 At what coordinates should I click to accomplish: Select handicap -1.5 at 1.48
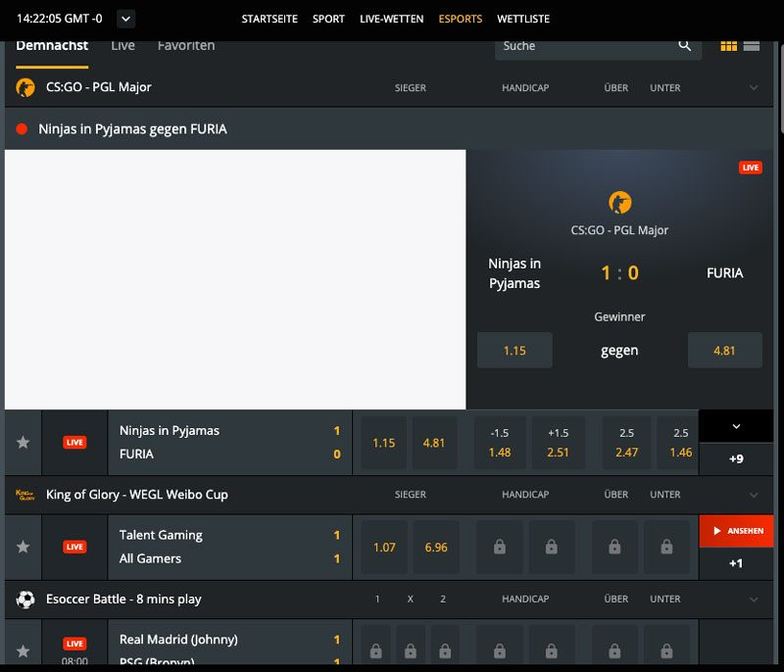pos(500,443)
